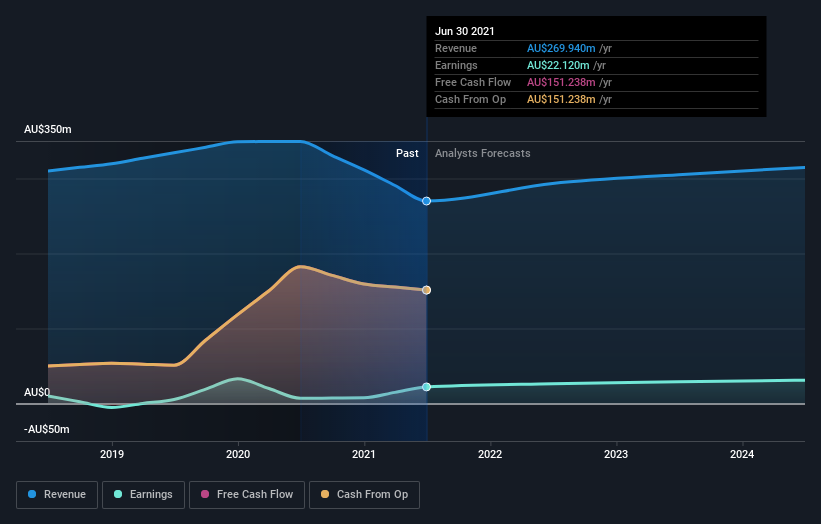This screenshot has width=821, height=524.
Task: Click the AU$269.940m revenue value
Action: (x=561, y=48)
